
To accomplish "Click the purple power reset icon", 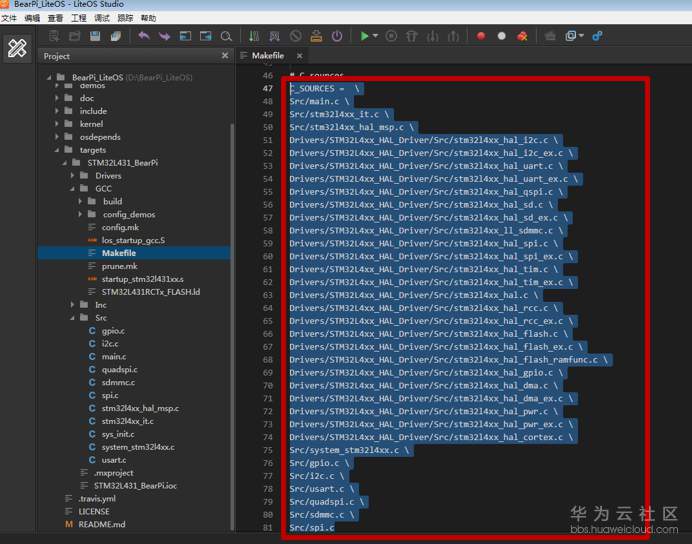I will [x=337, y=36].
